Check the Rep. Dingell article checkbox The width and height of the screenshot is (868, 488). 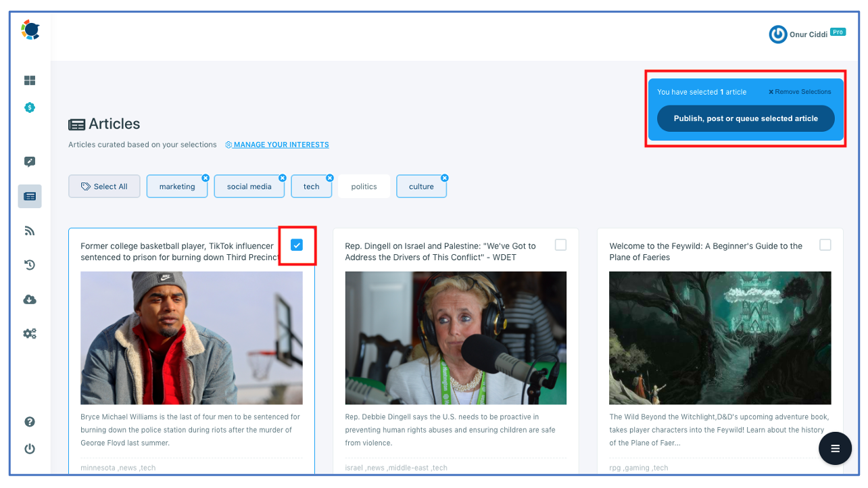[560, 245]
